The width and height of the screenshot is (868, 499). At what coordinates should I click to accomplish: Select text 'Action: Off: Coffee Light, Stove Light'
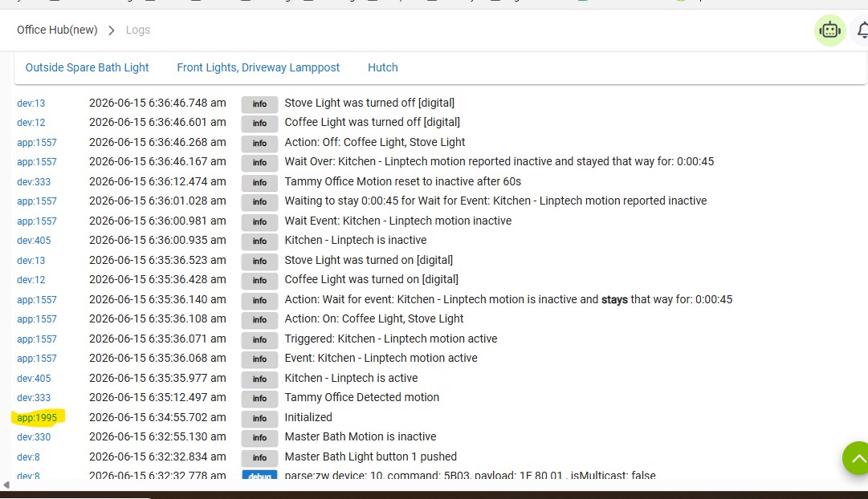(375, 142)
